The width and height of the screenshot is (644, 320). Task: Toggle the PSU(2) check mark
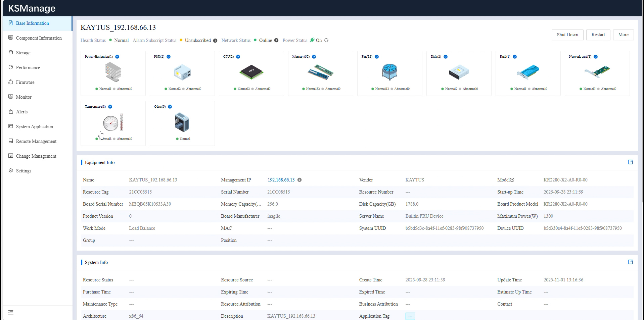[x=169, y=57]
